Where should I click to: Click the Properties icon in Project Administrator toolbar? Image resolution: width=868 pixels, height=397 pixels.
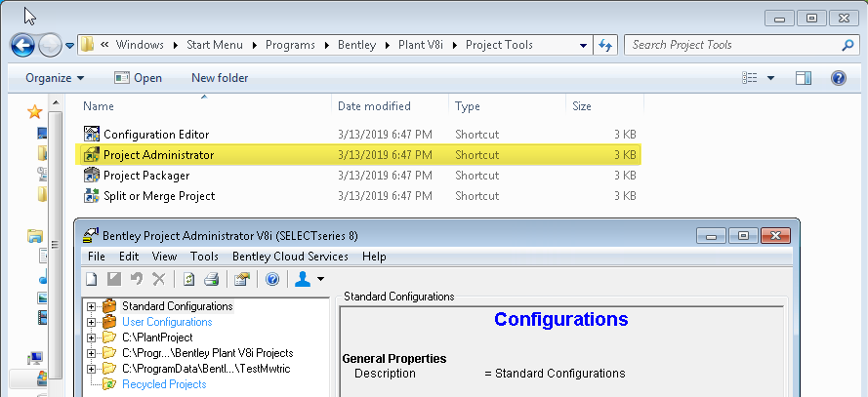pos(242,279)
